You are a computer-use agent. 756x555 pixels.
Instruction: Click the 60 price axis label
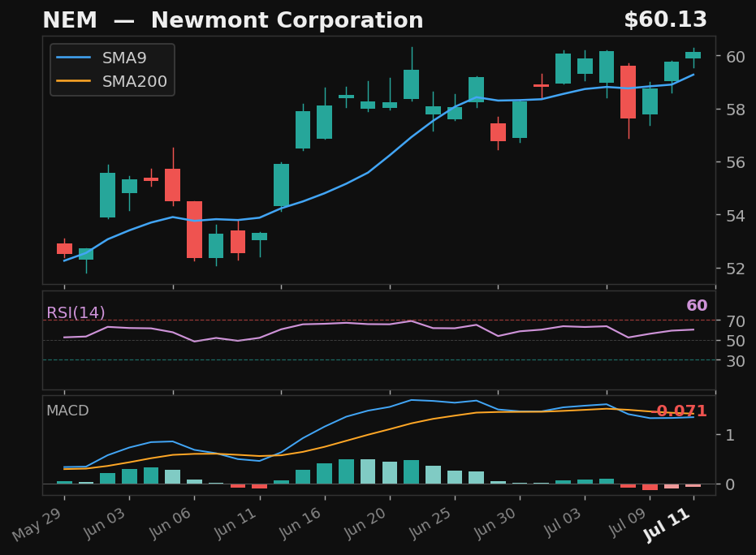coord(736,57)
